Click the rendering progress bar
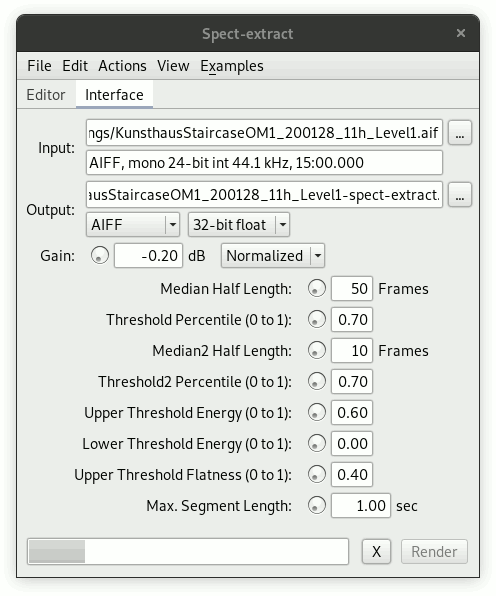The width and height of the screenshot is (496, 596). 188,551
